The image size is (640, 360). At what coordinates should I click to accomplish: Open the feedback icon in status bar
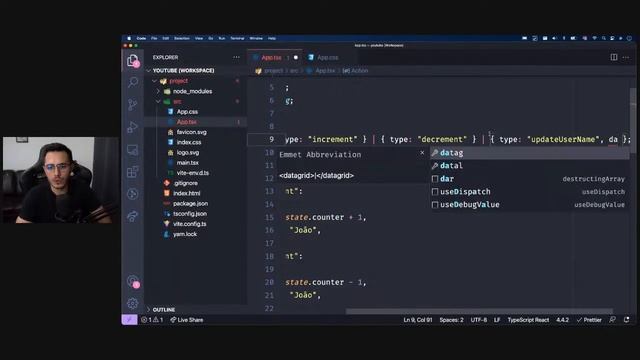612,320
